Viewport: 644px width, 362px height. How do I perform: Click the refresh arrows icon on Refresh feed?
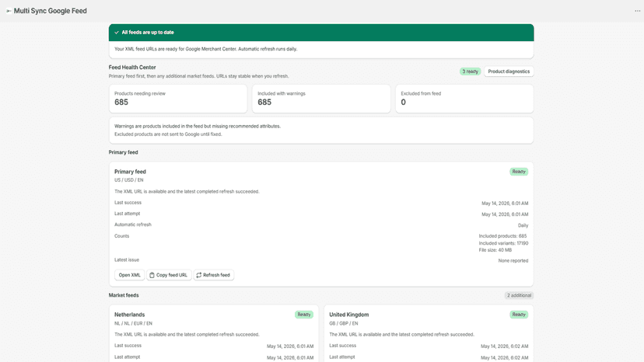click(x=199, y=275)
